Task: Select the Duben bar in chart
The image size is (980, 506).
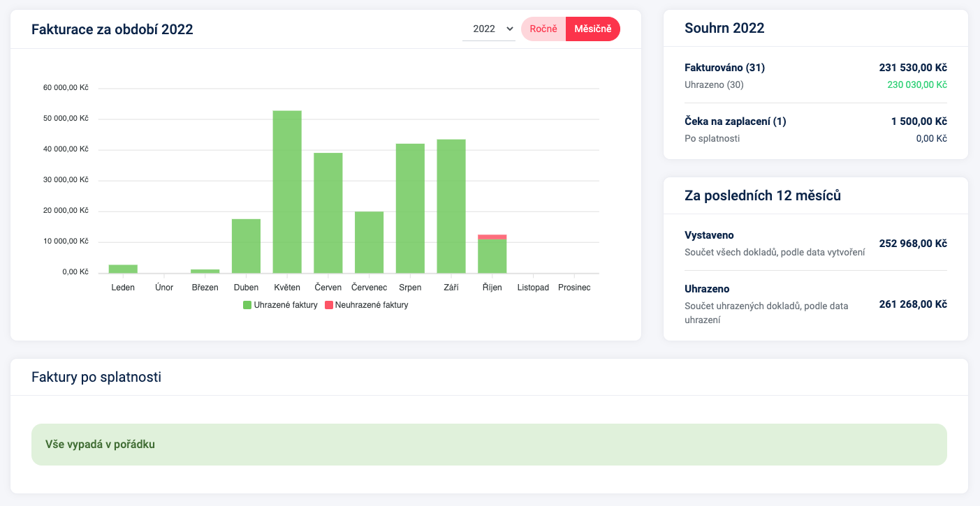Action: coord(246,246)
